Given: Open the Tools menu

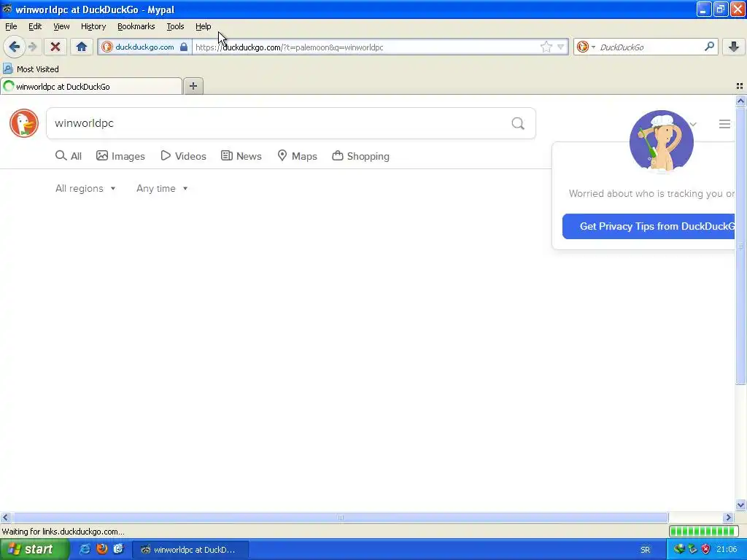Looking at the screenshot, I should coord(175,26).
